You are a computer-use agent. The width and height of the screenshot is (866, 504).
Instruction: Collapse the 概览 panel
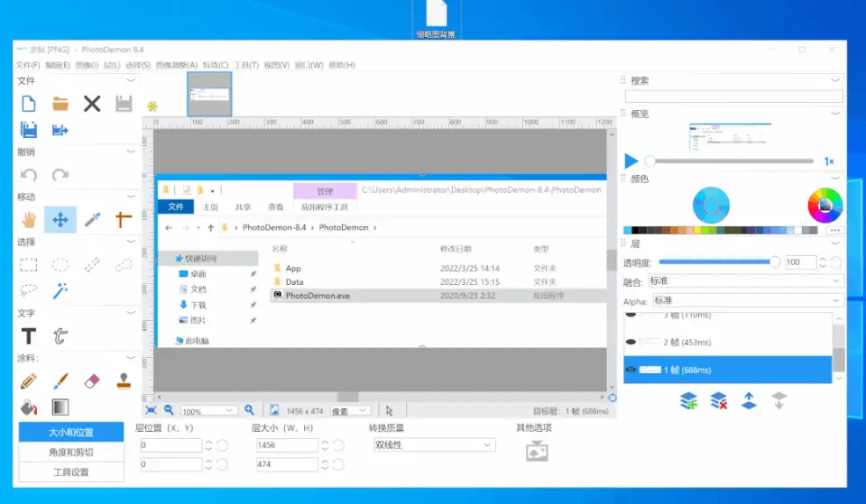pyautogui.click(x=835, y=114)
